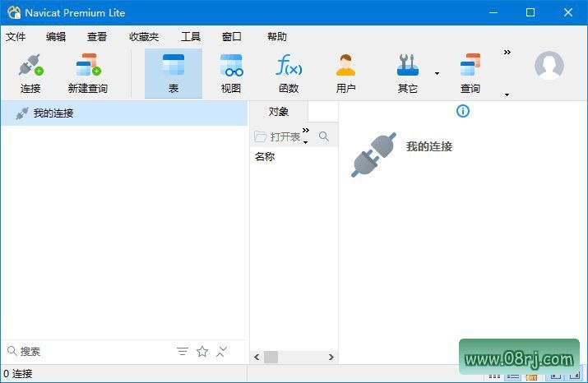Viewport: 588px width, 383px height.
Task: Click the large plug icon in info panel
Action: [x=373, y=155]
